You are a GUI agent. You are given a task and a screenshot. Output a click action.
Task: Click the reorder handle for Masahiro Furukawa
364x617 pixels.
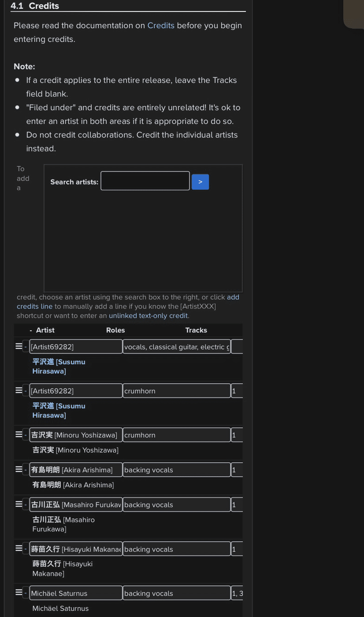point(19,505)
